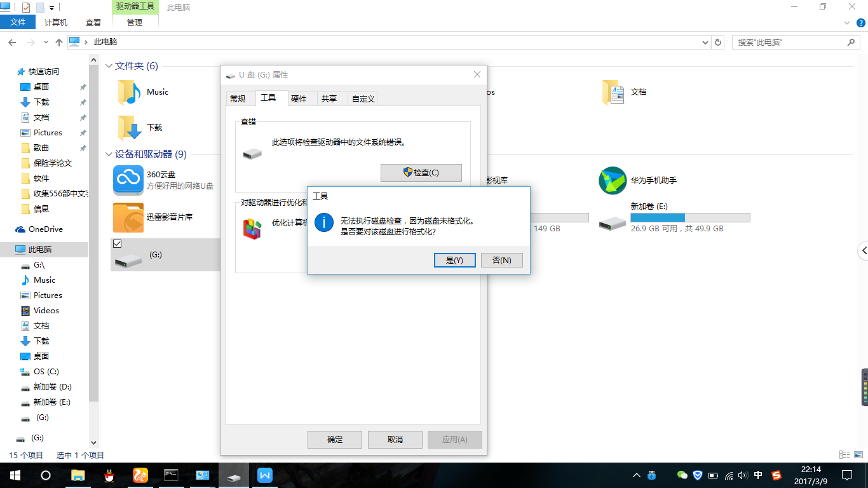
Task: Click the navigation pane scroll-down arrow
Action: [x=94, y=443]
